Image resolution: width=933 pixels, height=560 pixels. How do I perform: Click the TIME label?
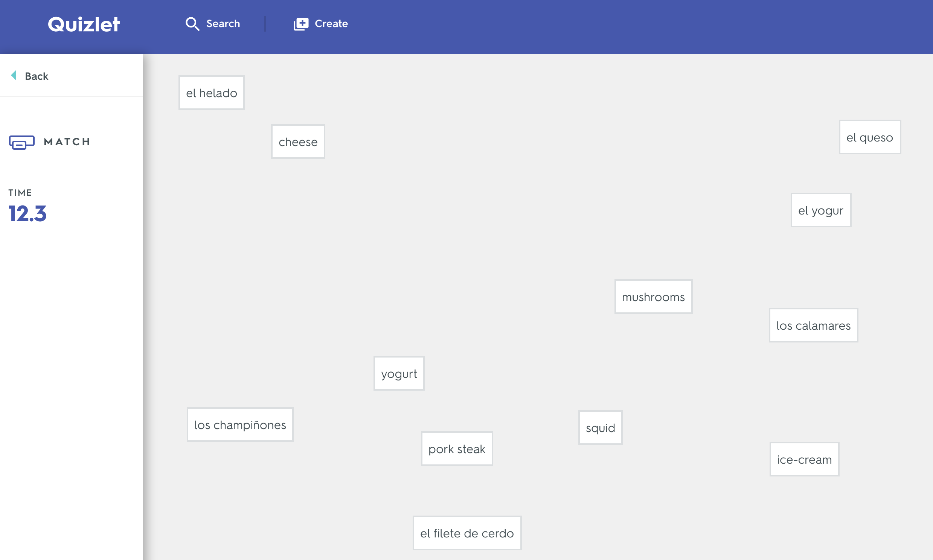coord(20,193)
